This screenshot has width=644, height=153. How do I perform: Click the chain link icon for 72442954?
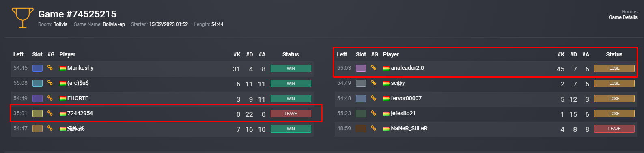pos(50,113)
